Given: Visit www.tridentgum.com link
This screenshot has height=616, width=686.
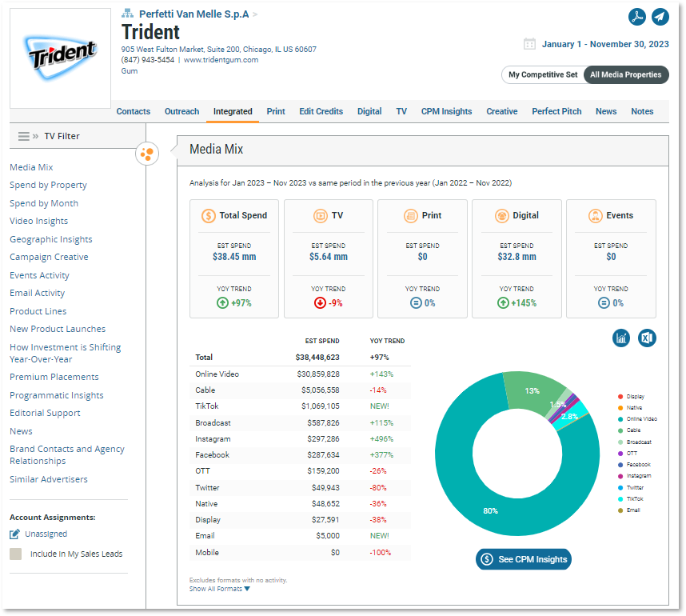Looking at the screenshot, I should 221,60.
